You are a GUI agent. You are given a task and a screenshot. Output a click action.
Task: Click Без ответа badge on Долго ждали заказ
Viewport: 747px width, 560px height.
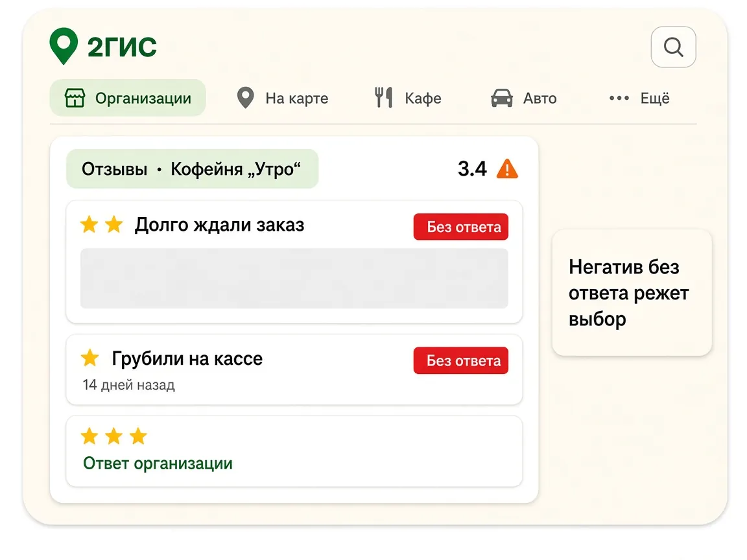coord(460,227)
